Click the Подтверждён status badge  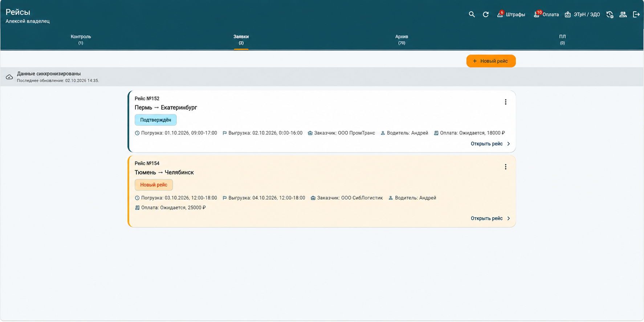click(x=156, y=120)
